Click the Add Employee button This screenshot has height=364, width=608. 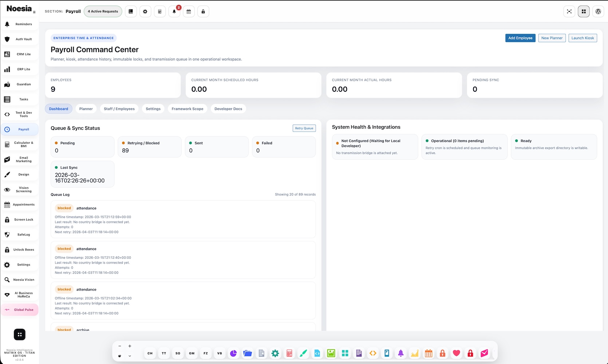click(520, 38)
